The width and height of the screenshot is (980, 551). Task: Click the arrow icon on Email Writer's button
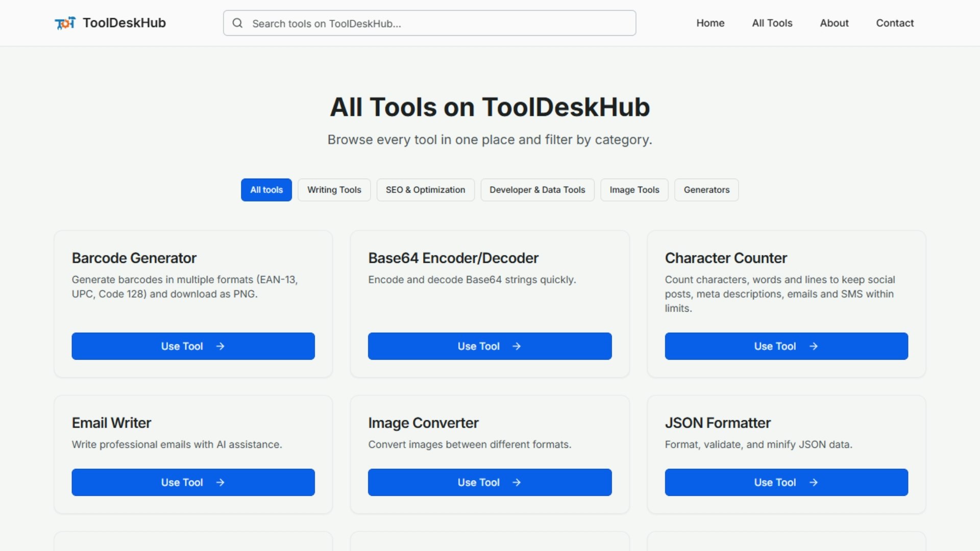219,482
